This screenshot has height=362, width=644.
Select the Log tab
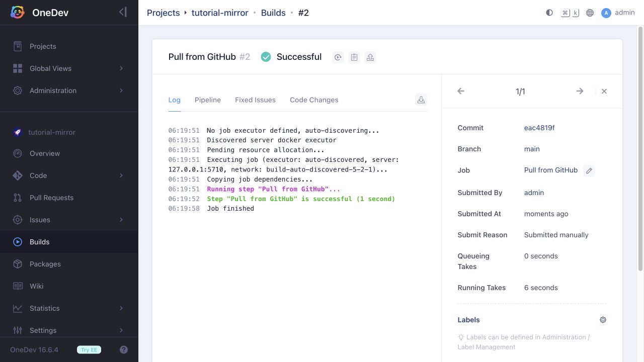[174, 100]
